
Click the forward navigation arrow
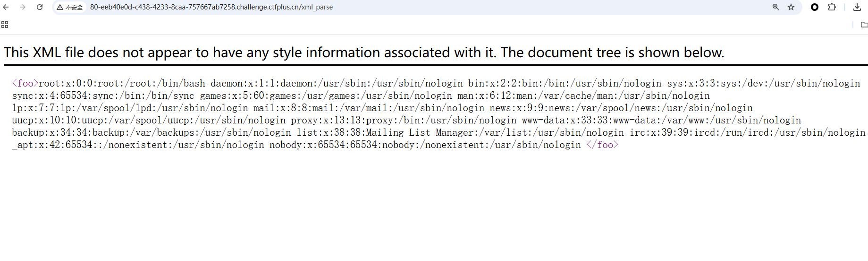(x=23, y=7)
